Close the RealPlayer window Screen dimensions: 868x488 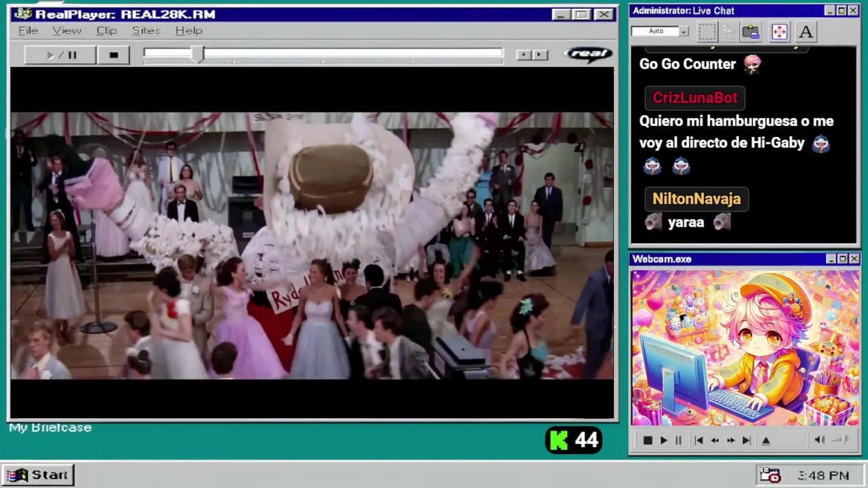(604, 14)
